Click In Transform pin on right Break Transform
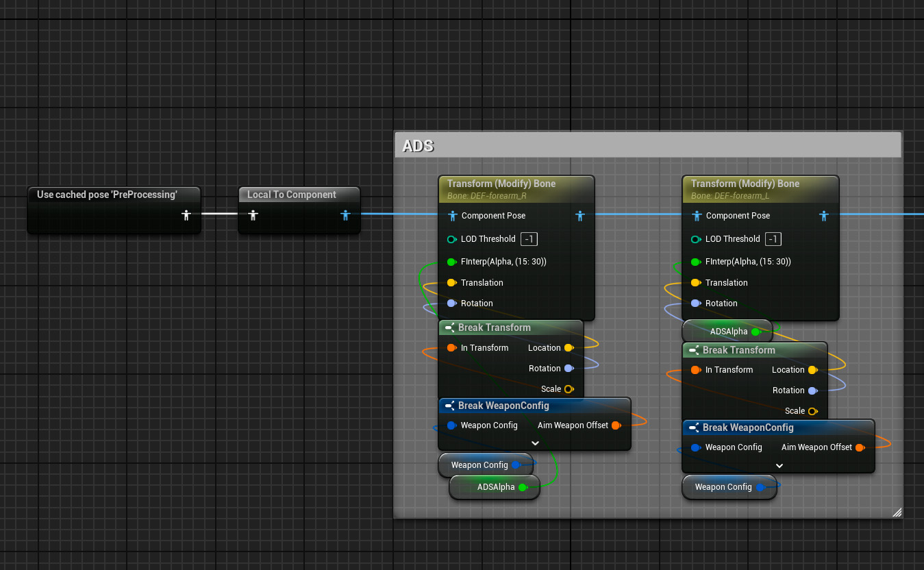 (696, 370)
